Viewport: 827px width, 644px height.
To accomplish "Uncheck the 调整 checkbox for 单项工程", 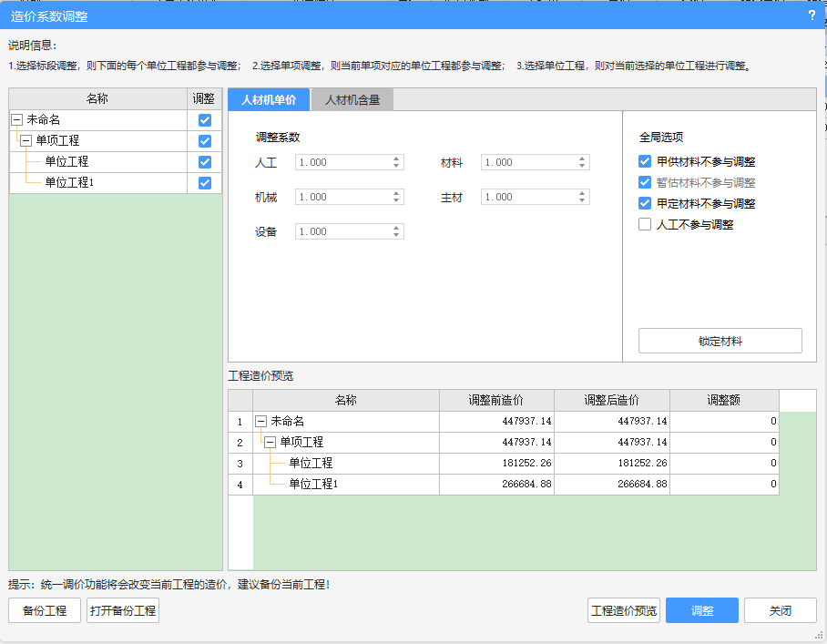I will [205, 141].
